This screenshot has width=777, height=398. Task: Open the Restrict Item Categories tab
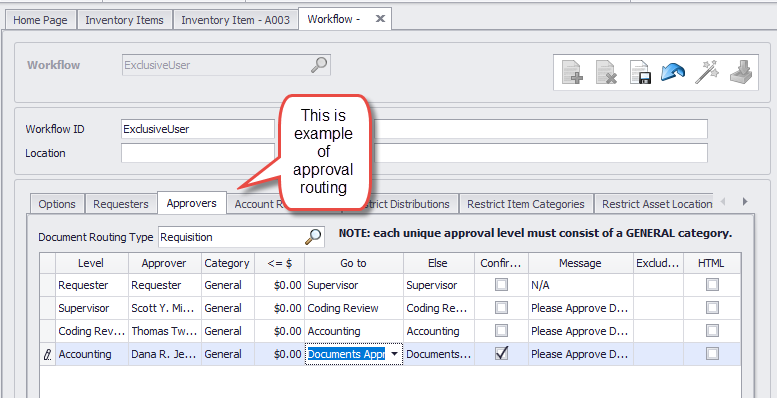tap(526, 204)
